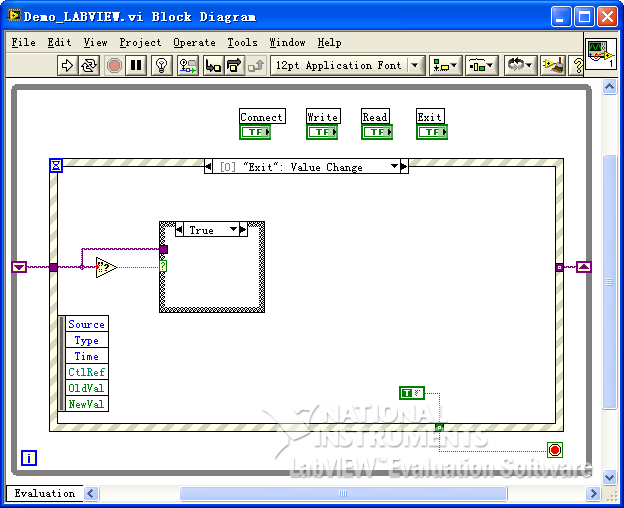Go to previous event case arrow
The image size is (624, 508).
[209, 167]
